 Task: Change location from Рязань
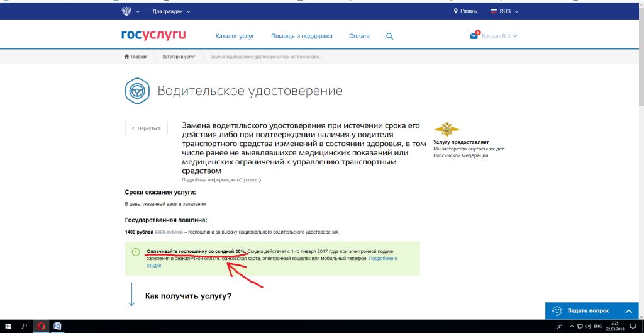[x=466, y=11]
